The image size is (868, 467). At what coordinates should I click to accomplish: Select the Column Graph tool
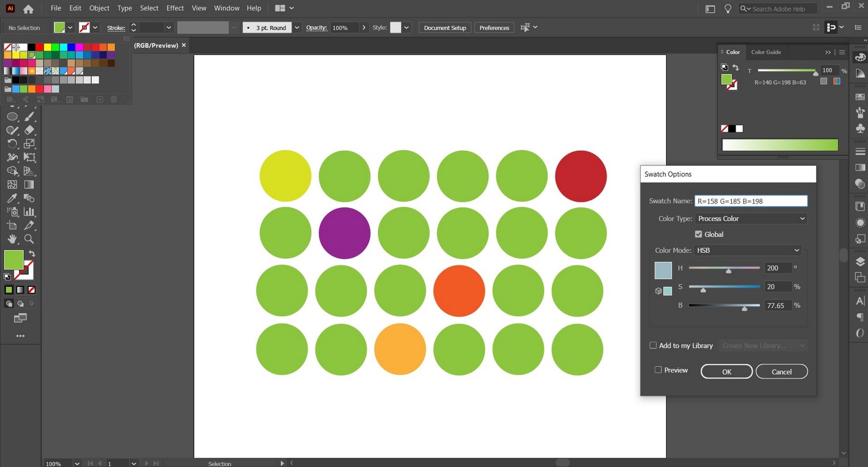[x=29, y=212]
